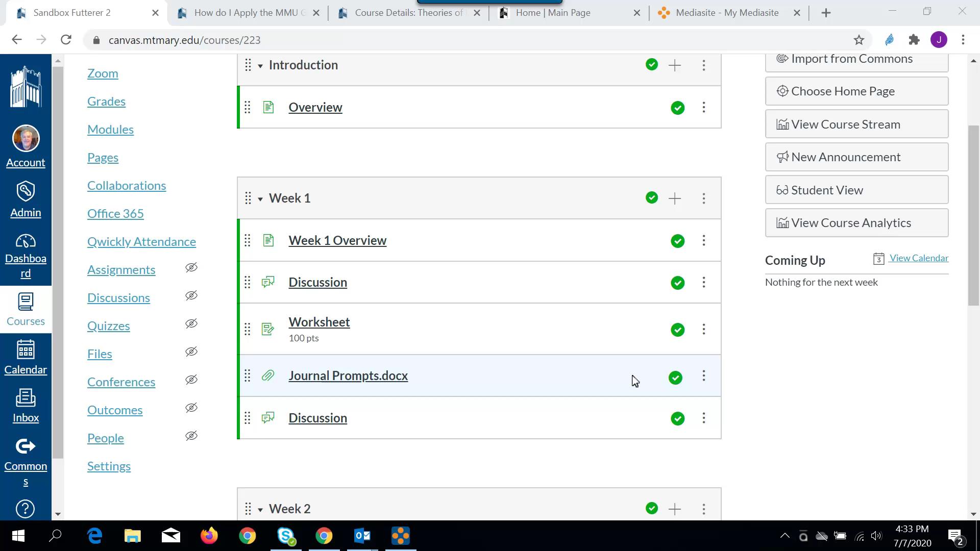This screenshot has width=980, height=551.
Task: Open the Help icon at sidebar bottom
Action: (26, 509)
